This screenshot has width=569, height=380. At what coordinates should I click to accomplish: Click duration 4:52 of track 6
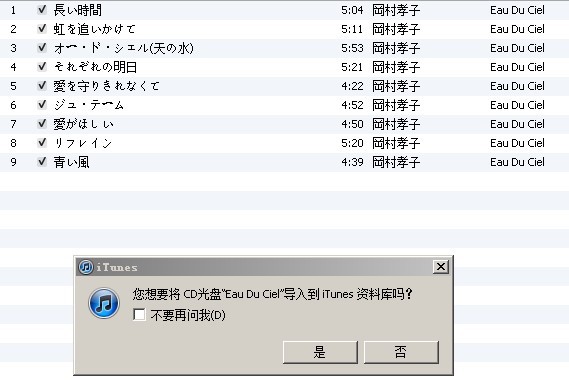[x=352, y=105]
